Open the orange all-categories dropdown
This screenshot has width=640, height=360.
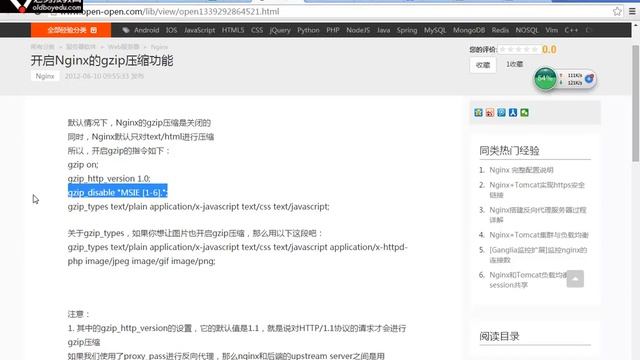point(71,30)
